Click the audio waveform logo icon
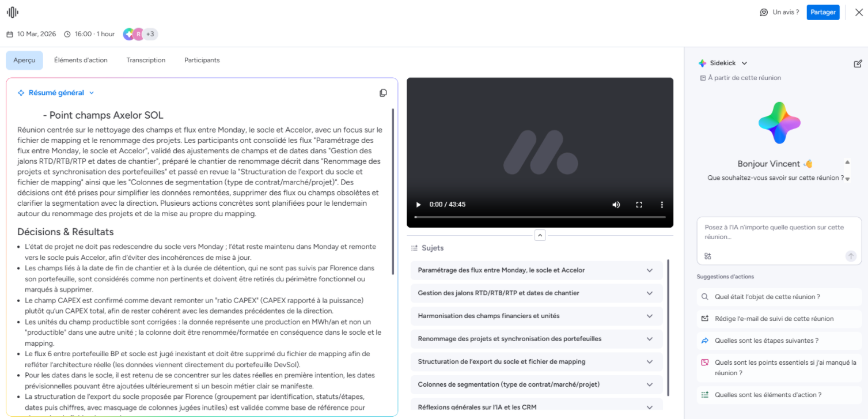This screenshot has width=868, height=419. coord(12,12)
